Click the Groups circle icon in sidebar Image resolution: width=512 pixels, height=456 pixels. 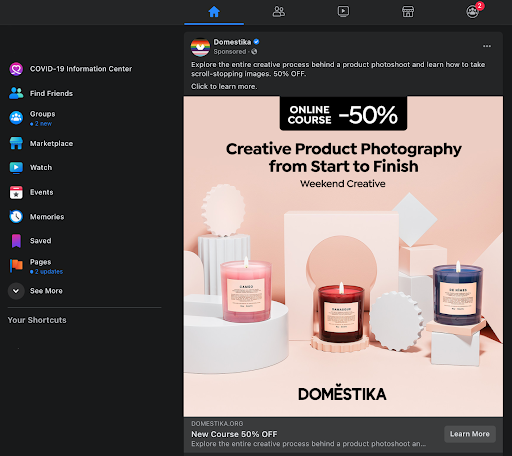click(x=16, y=118)
